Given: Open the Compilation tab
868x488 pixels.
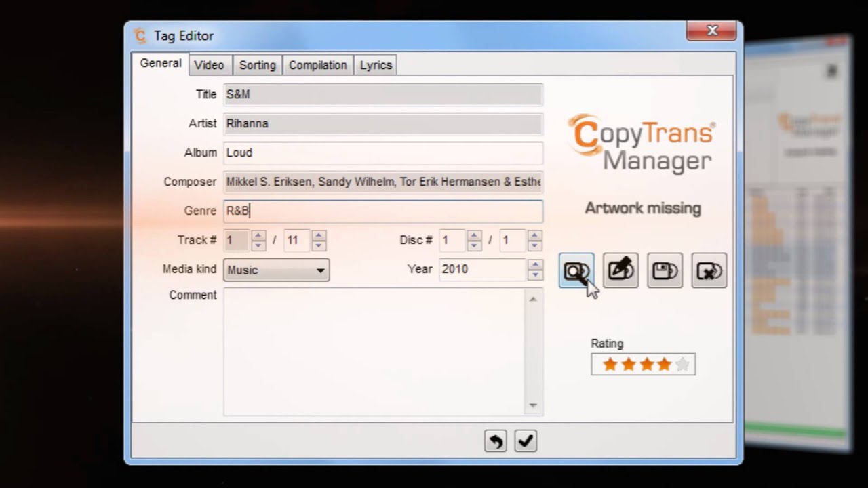Looking at the screenshot, I should (318, 65).
